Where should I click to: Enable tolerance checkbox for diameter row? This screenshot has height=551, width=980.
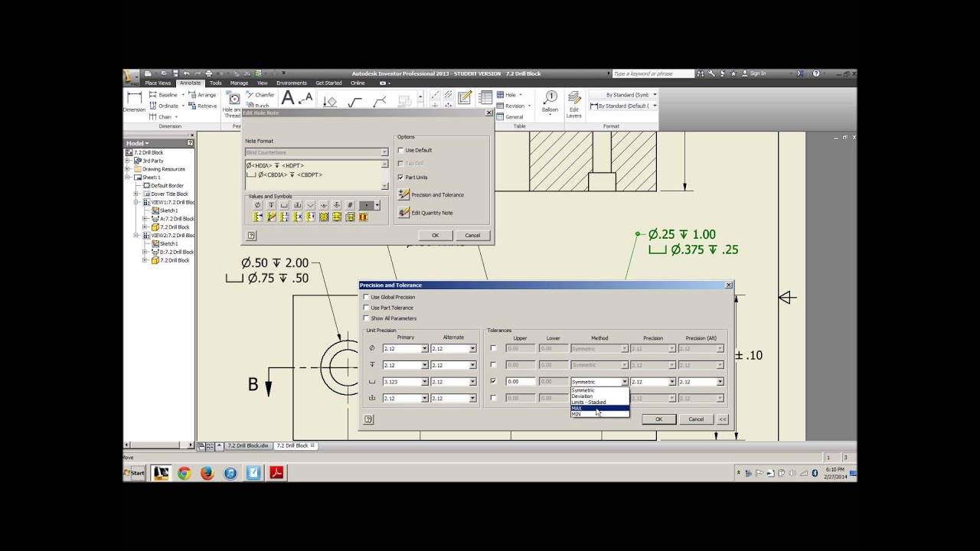(493, 348)
